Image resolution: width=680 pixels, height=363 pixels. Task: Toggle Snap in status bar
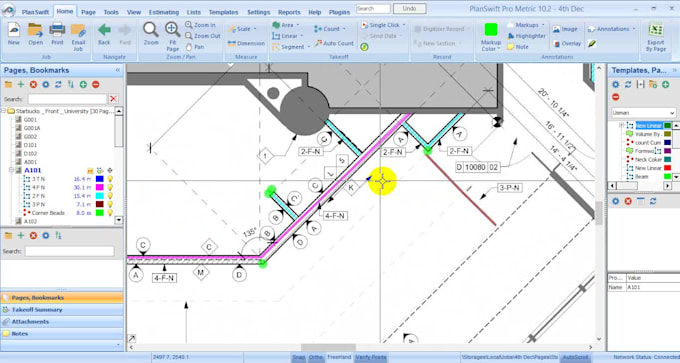[x=298, y=357]
